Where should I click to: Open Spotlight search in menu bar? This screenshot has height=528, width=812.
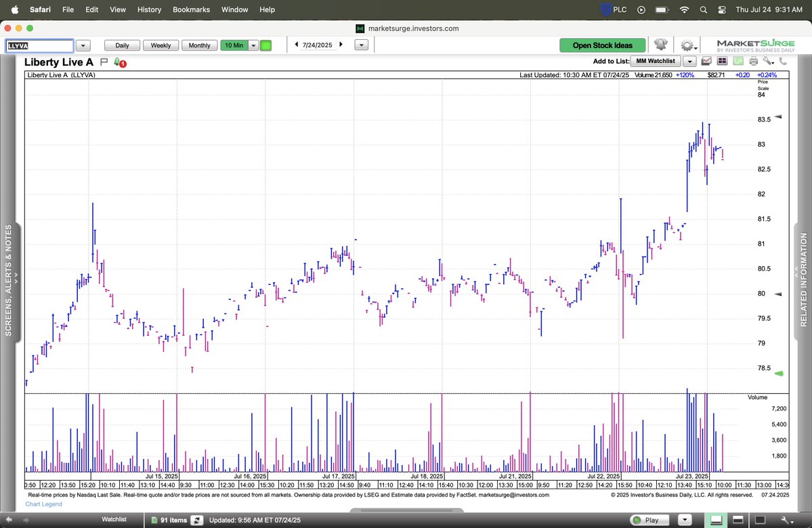(x=703, y=10)
